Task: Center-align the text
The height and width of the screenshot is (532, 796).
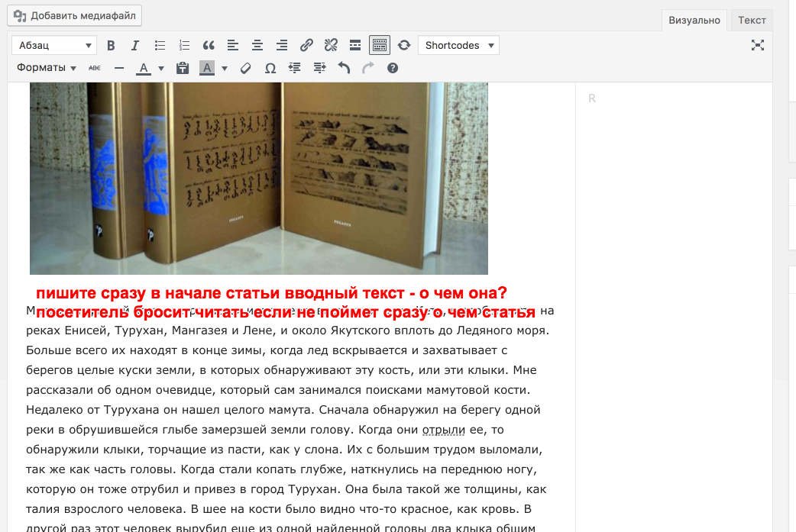Action: (257, 46)
